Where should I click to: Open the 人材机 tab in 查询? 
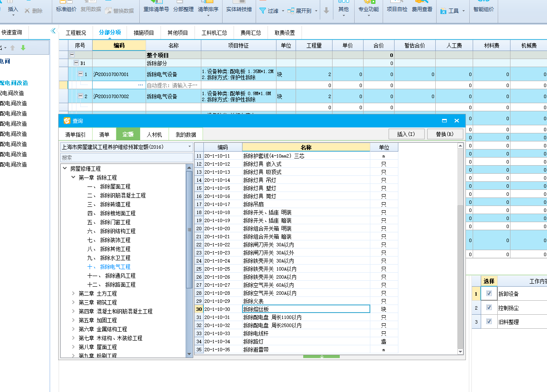click(x=155, y=135)
